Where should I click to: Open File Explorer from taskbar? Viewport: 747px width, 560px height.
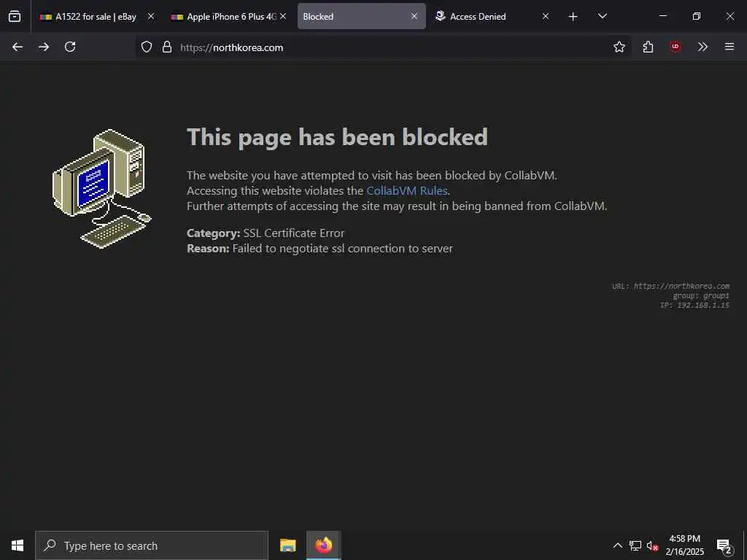287,545
